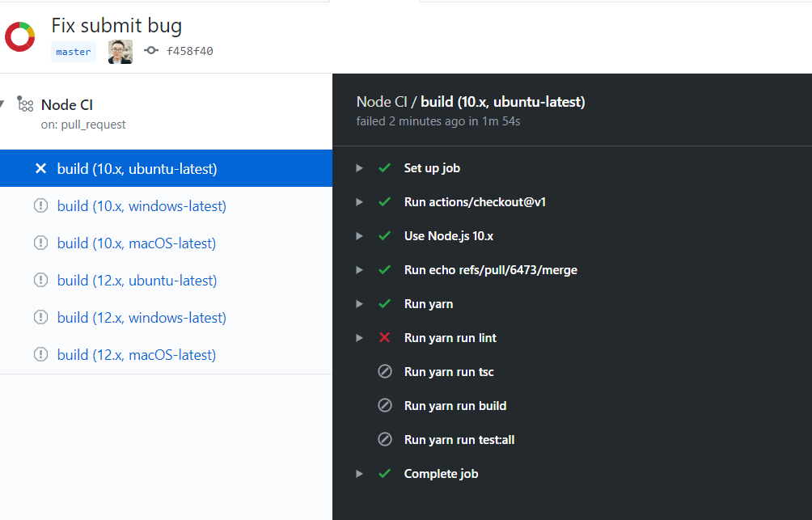Screen dimensions: 812x520
Task: Click the failed 2 minutes ago status text
Action: tap(438, 121)
